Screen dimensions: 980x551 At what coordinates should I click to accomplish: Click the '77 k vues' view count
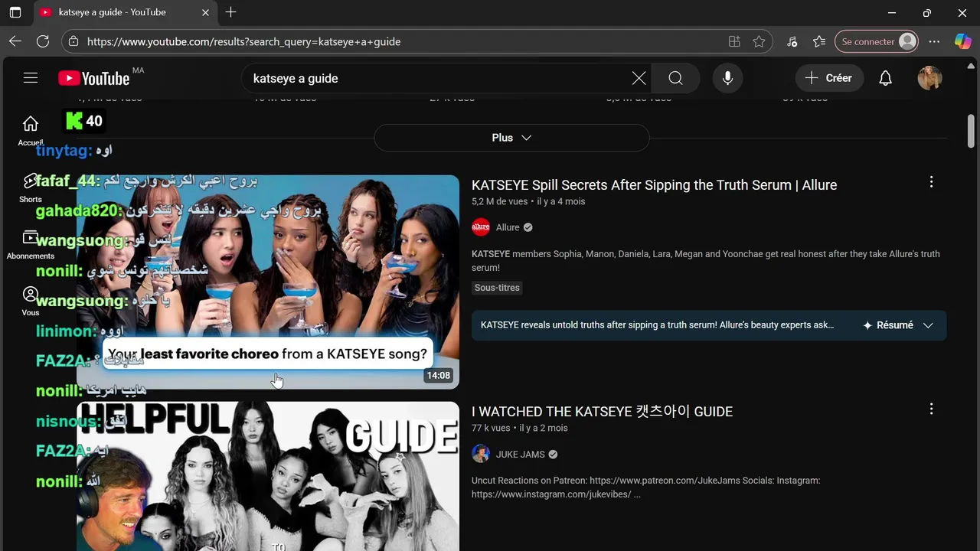click(x=491, y=428)
